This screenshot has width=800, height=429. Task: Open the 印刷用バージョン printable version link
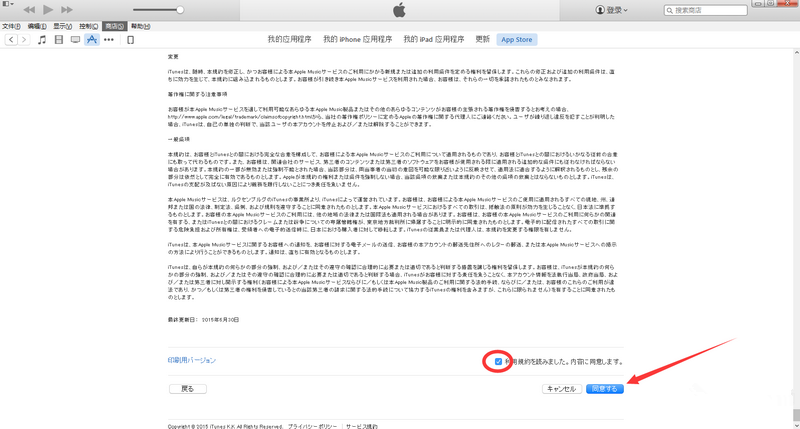pyautogui.click(x=192, y=360)
